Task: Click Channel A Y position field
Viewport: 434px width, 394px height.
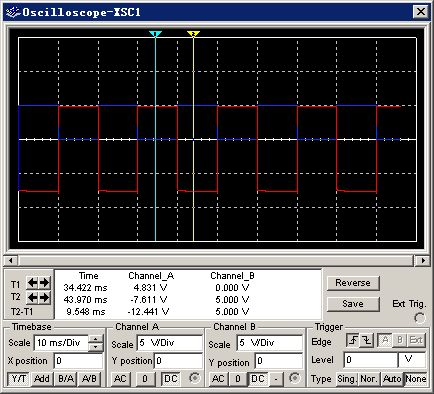Action: 178,361
